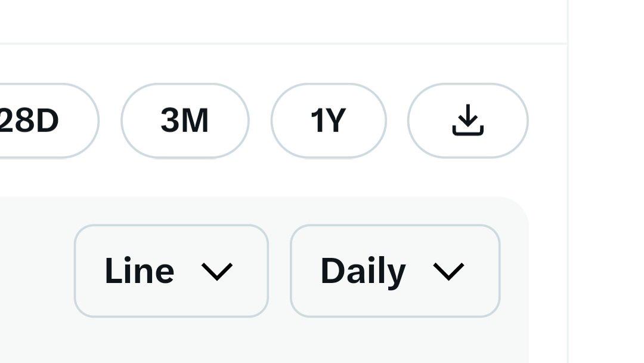Export analytics using the download arrow icon

(x=468, y=121)
